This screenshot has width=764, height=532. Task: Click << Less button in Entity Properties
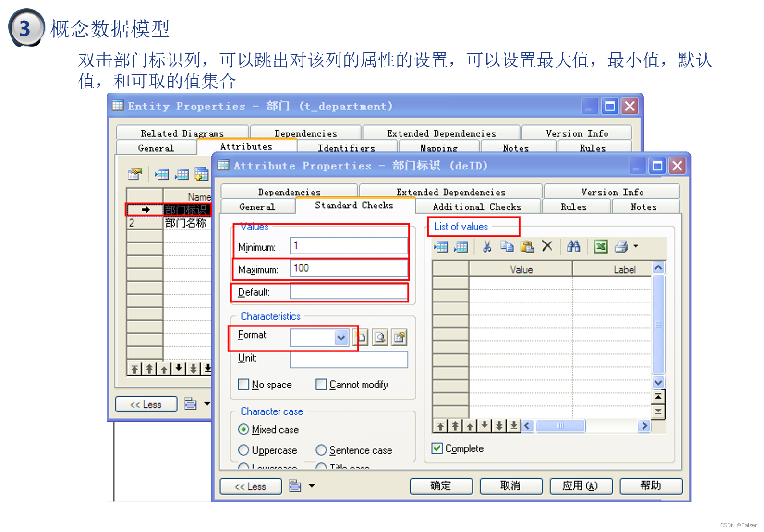tap(146, 404)
